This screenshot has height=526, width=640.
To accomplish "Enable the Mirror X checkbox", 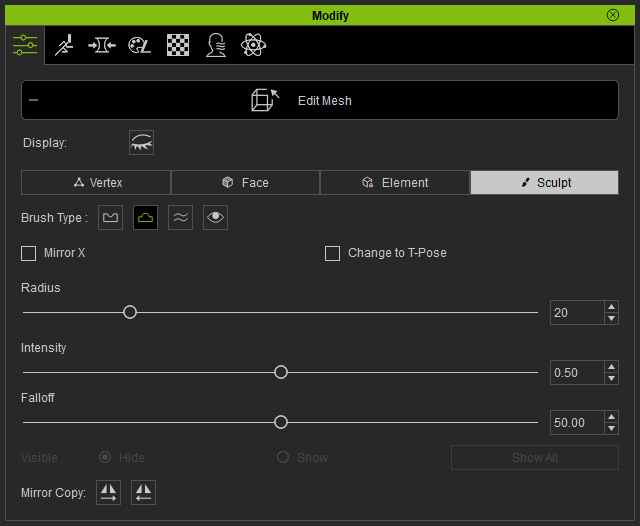I will point(29,253).
